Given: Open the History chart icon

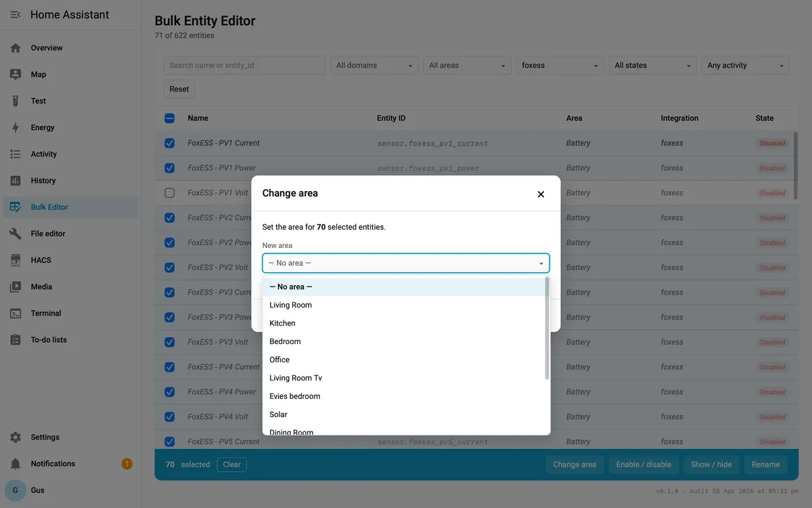Looking at the screenshot, I should pos(16,181).
